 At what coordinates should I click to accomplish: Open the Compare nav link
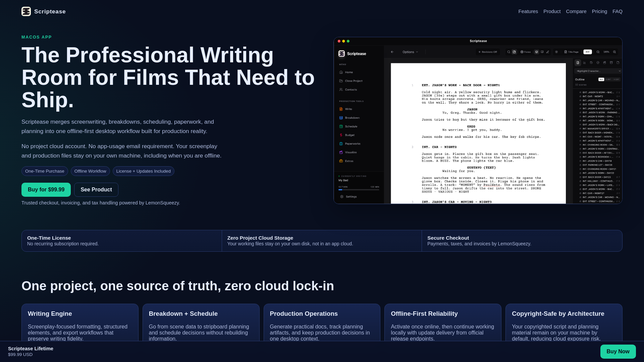tap(576, 11)
